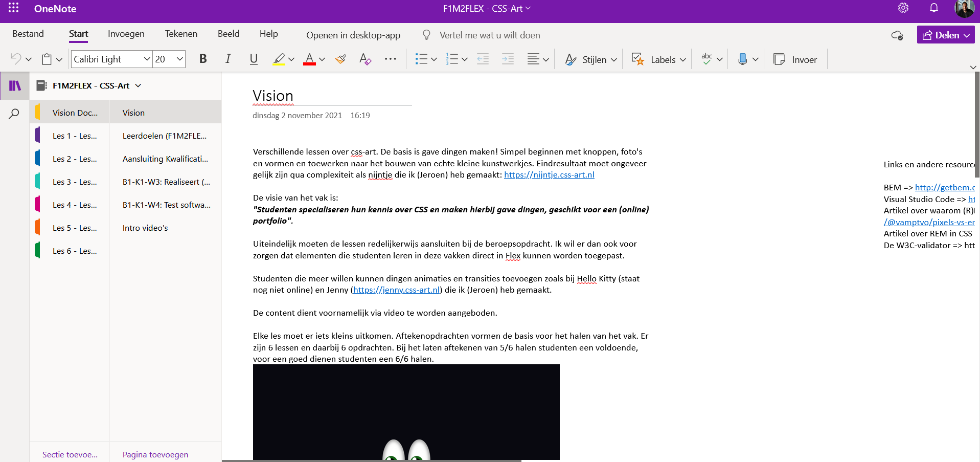Select the Les 6 section

tap(70, 251)
